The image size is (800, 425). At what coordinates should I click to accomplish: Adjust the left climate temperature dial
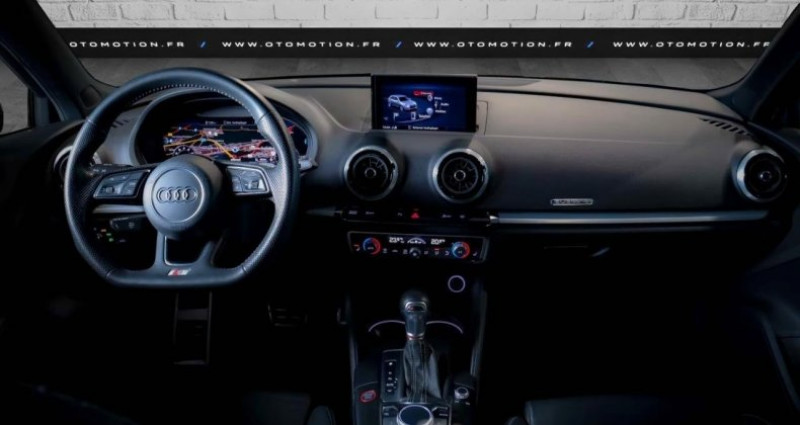click(x=371, y=246)
